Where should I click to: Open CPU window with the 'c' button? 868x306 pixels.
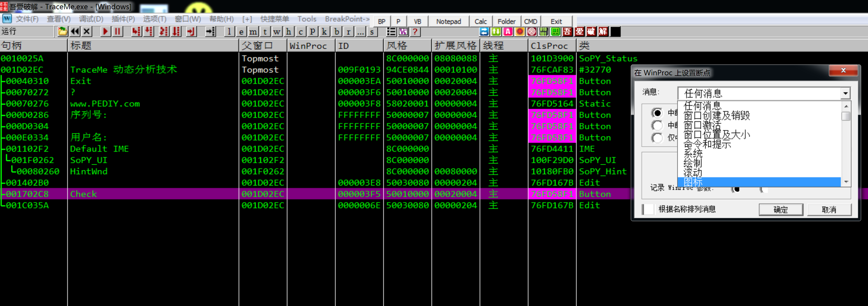(301, 32)
